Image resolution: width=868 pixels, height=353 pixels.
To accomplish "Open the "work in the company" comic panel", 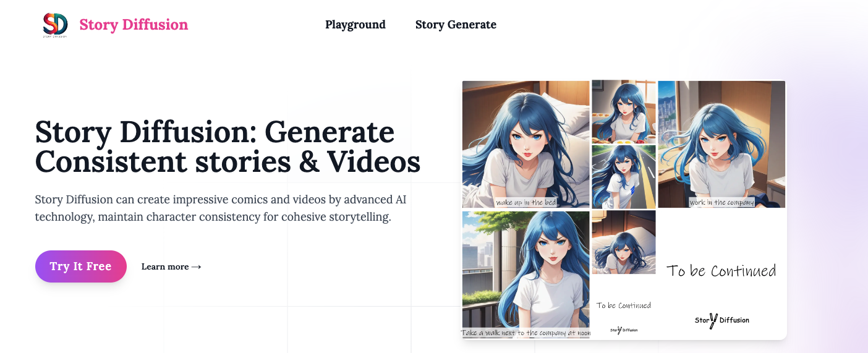I will click(x=721, y=145).
